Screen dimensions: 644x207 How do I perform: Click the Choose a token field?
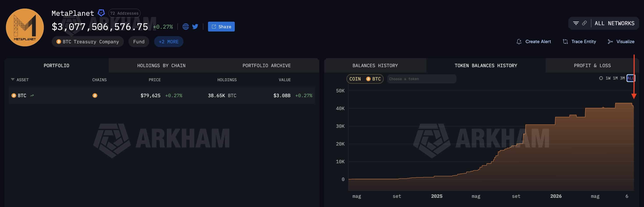pos(422,79)
